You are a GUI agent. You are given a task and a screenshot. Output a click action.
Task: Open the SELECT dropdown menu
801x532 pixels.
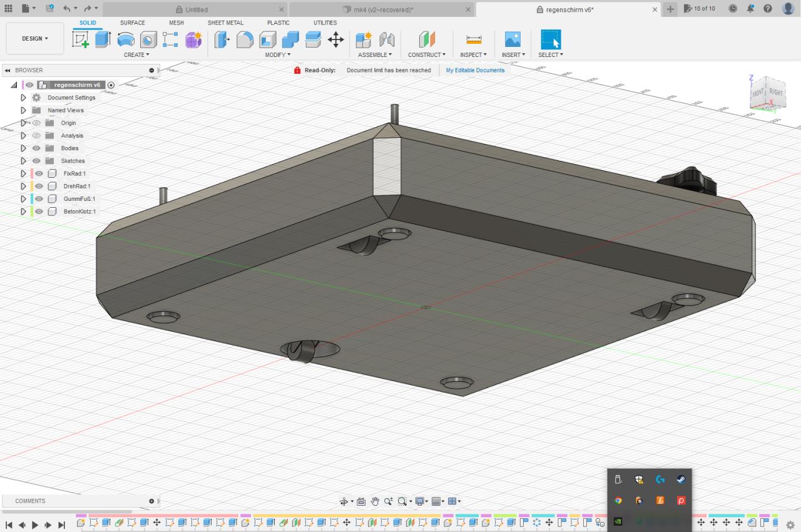point(551,55)
